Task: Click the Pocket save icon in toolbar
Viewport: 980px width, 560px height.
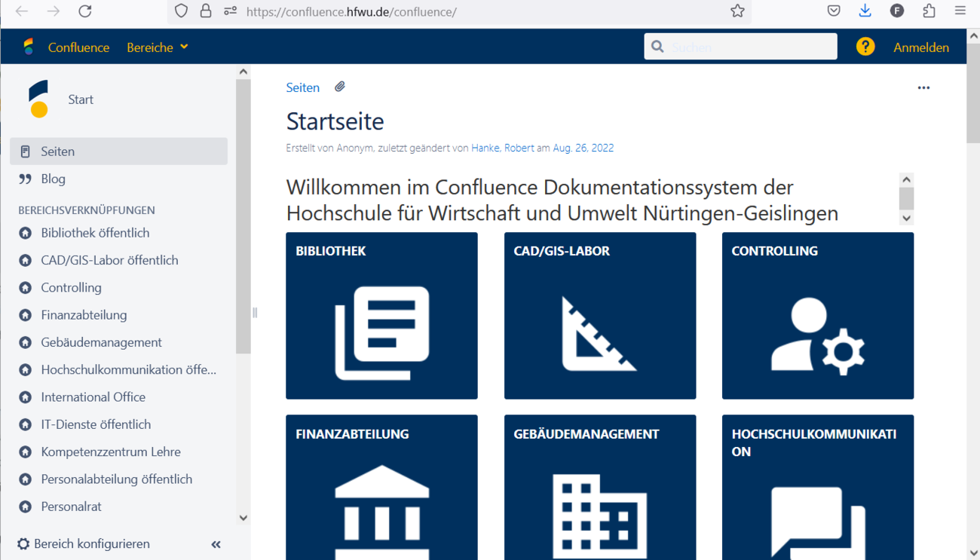Action: [834, 11]
